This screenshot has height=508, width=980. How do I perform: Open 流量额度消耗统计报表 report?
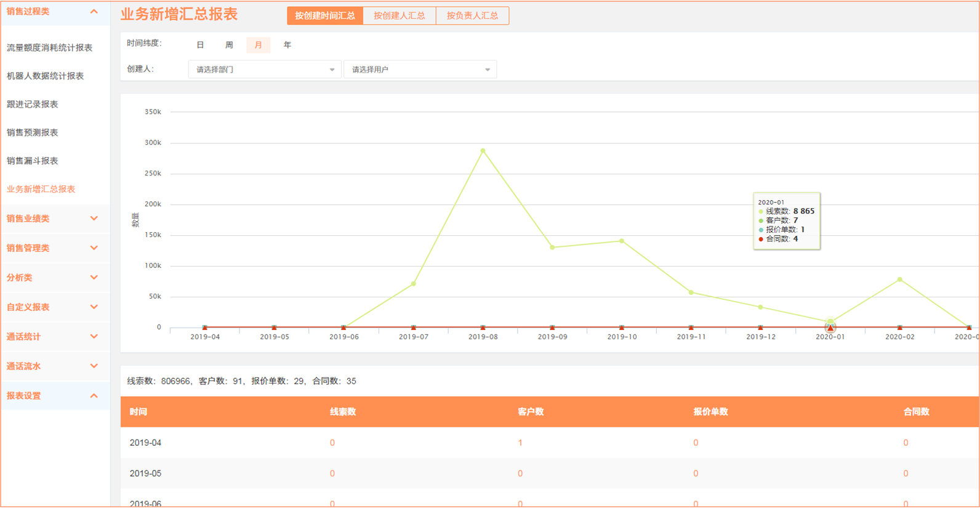click(x=49, y=47)
